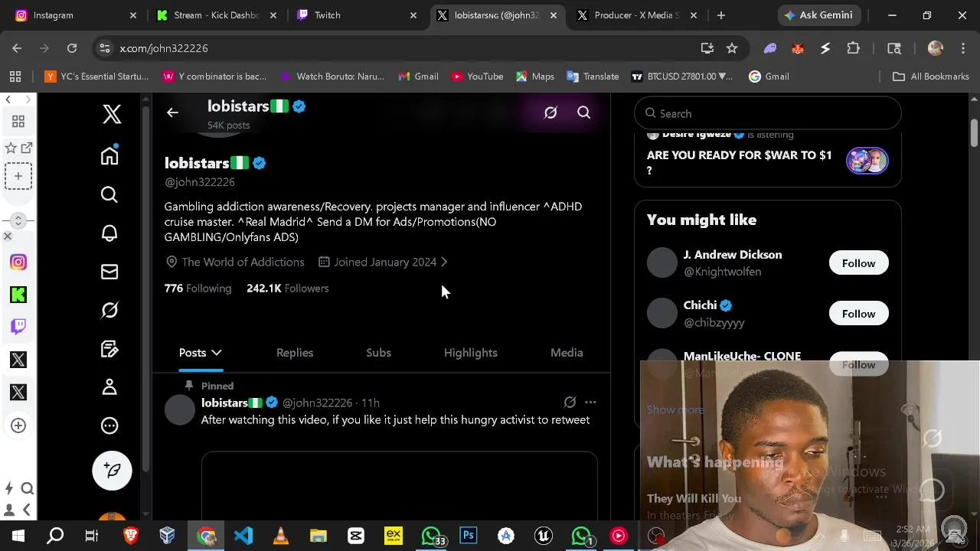Click the side panel search magnifier icon

coord(28,489)
